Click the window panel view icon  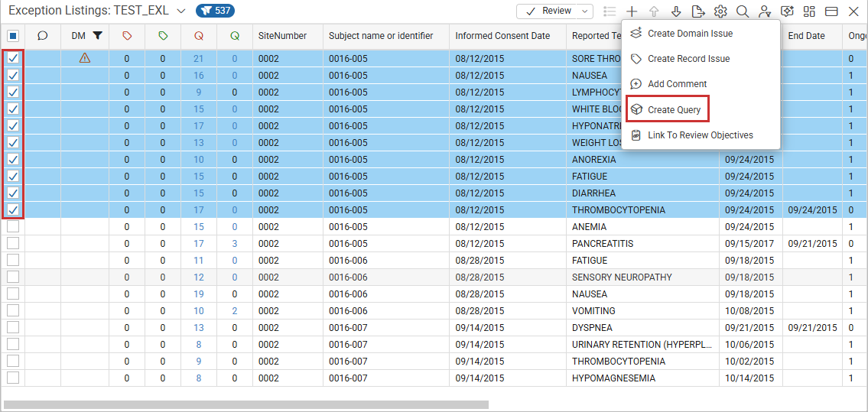tap(831, 11)
